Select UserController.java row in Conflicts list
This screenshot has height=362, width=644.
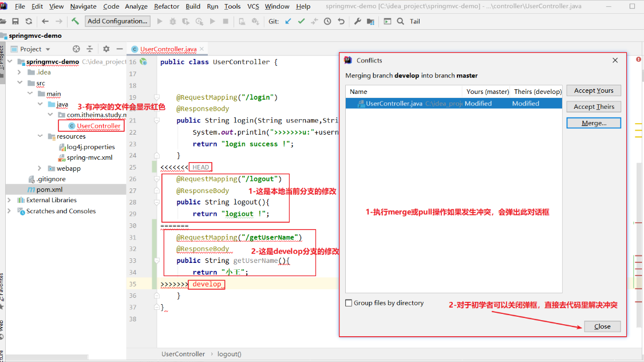(x=454, y=104)
